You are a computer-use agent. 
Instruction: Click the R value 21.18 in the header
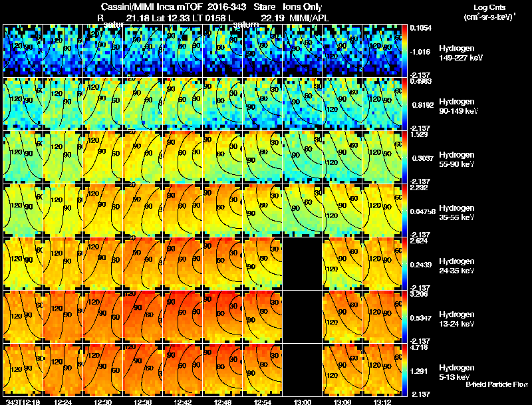click(x=138, y=18)
